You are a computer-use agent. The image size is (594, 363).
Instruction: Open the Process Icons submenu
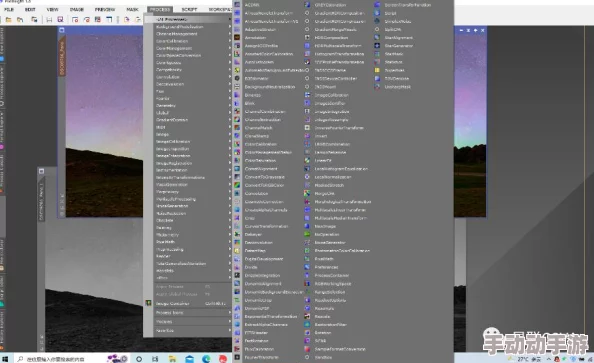point(188,313)
